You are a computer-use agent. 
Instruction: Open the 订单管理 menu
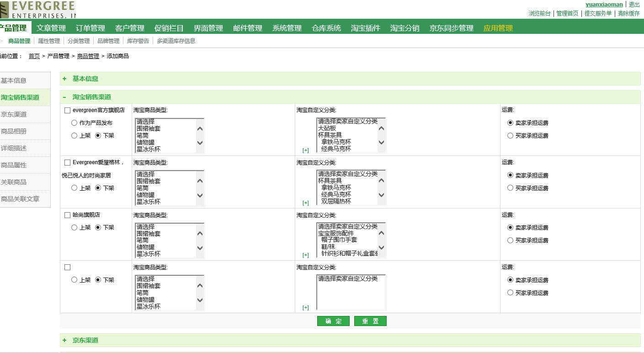click(90, 28)
